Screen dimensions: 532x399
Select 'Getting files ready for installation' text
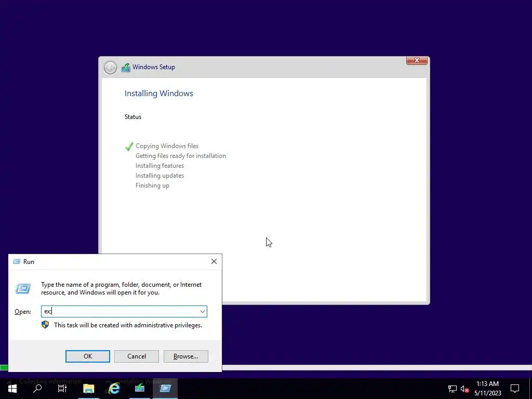[x=180, y=156]
